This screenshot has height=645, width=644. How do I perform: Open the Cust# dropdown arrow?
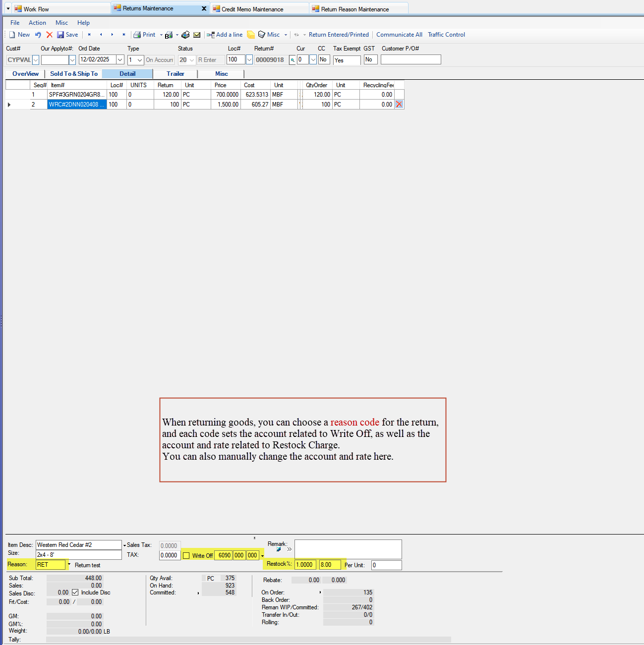point(35,59)
